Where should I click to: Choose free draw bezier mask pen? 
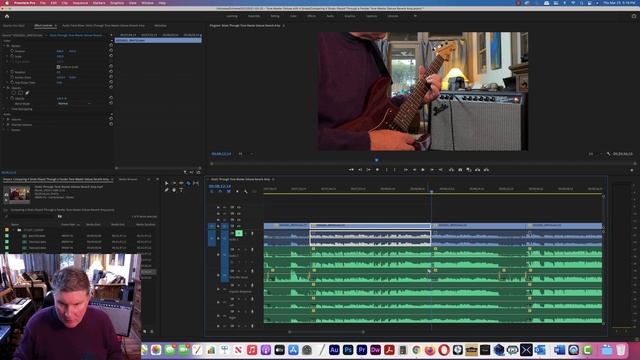pyautogui.click(x=27, y=93)
